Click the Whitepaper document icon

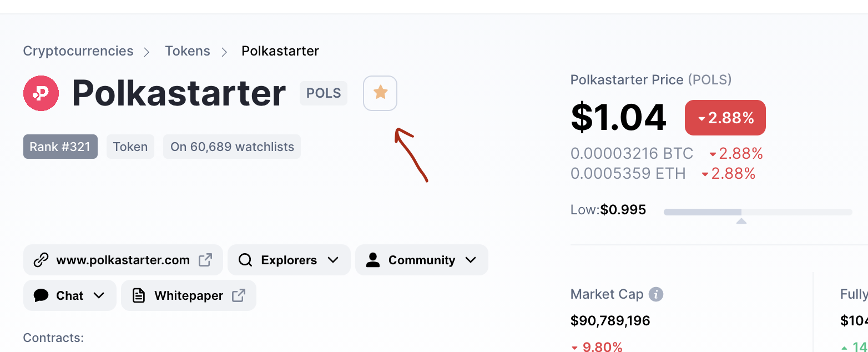tap(139, 295)
